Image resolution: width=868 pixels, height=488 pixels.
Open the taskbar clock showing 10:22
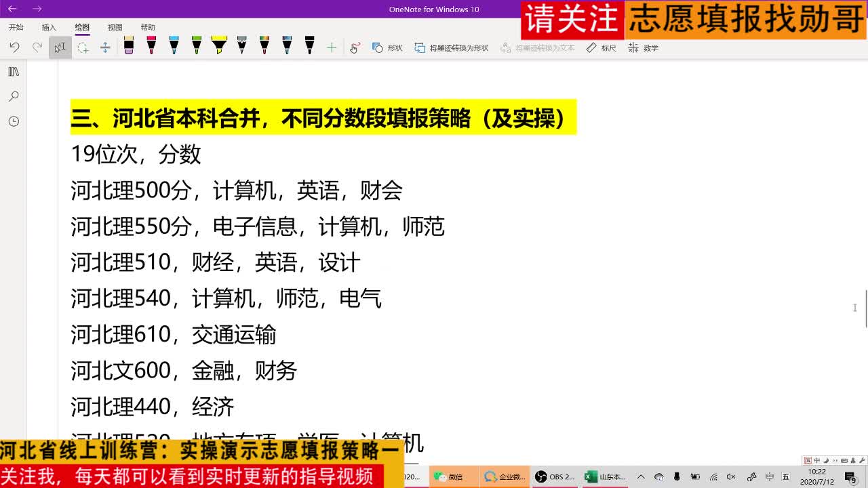pyautogui.click(x=817, y=476)
